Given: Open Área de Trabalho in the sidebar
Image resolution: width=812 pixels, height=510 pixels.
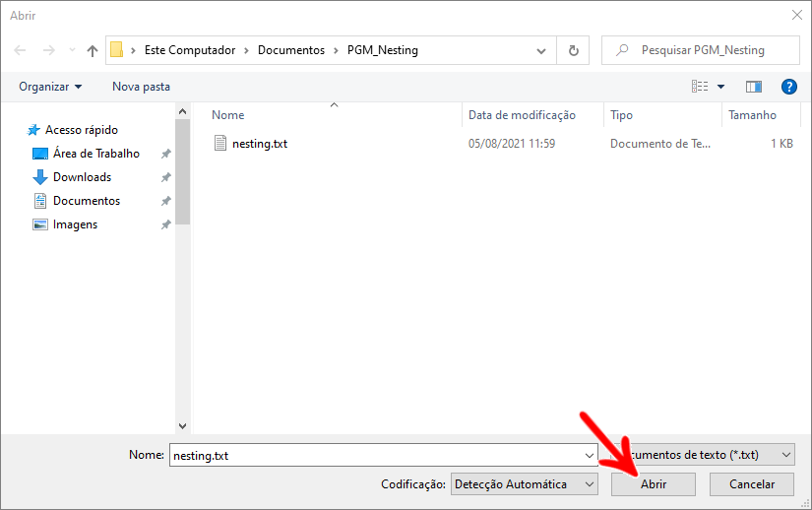Looking at the screenshot, I should click(87, 154).
